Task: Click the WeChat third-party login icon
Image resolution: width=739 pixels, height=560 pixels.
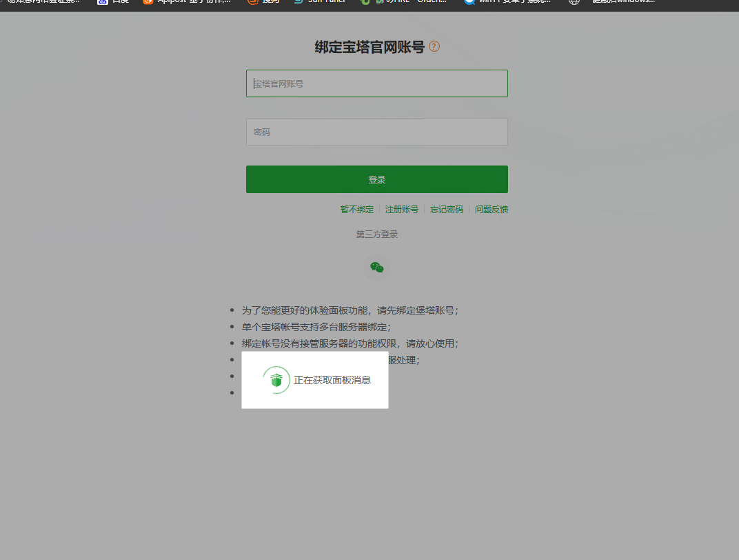Action: [x=377, y=268]
